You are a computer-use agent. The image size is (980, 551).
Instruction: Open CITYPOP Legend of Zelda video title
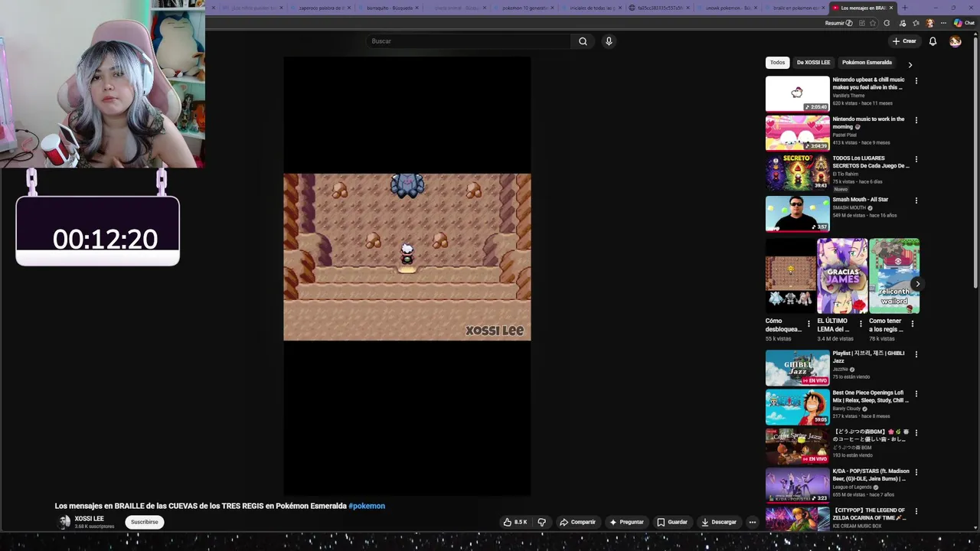pyautogui.click(x=870, y=514)
